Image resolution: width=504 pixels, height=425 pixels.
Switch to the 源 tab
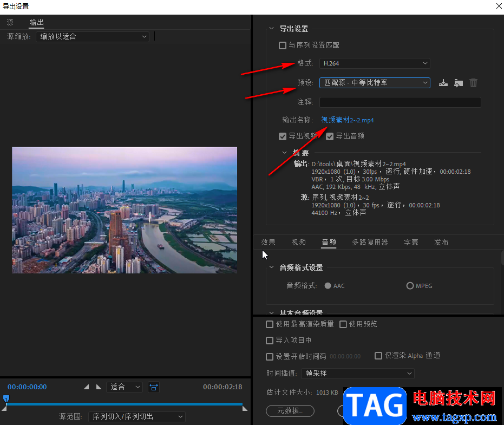pyautogui.click(x=10, y=22)
